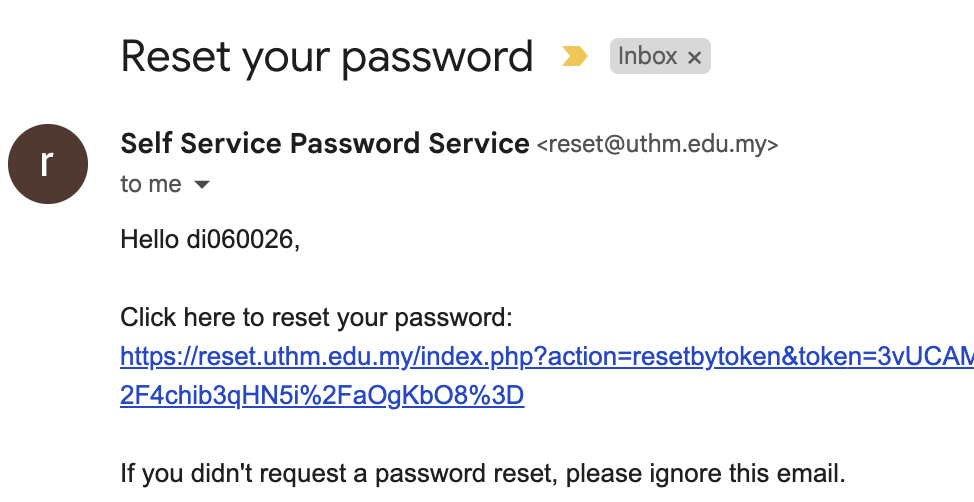This screenshot has height=502, width=974.
Task: Click the username di060026 in the greeting
Action: point(243,240)
